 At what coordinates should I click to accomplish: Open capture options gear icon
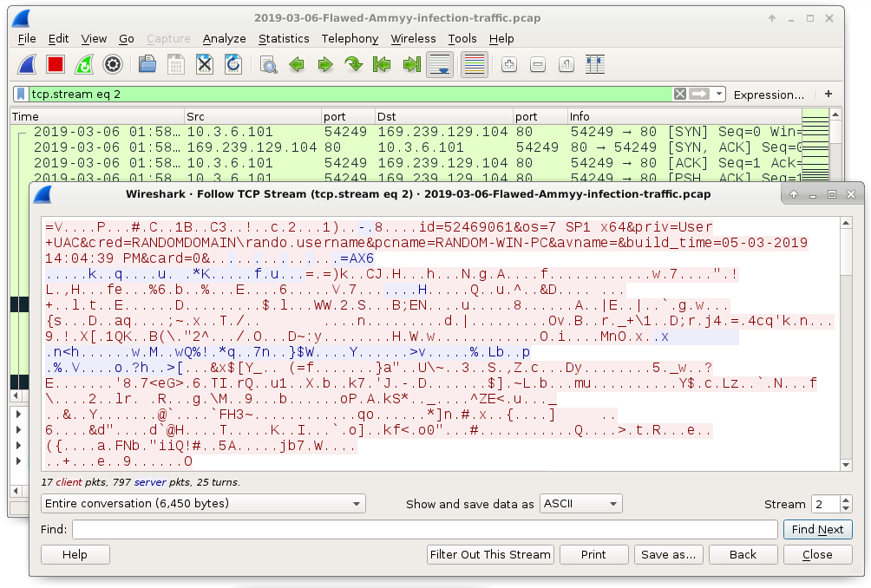[113, 64]
